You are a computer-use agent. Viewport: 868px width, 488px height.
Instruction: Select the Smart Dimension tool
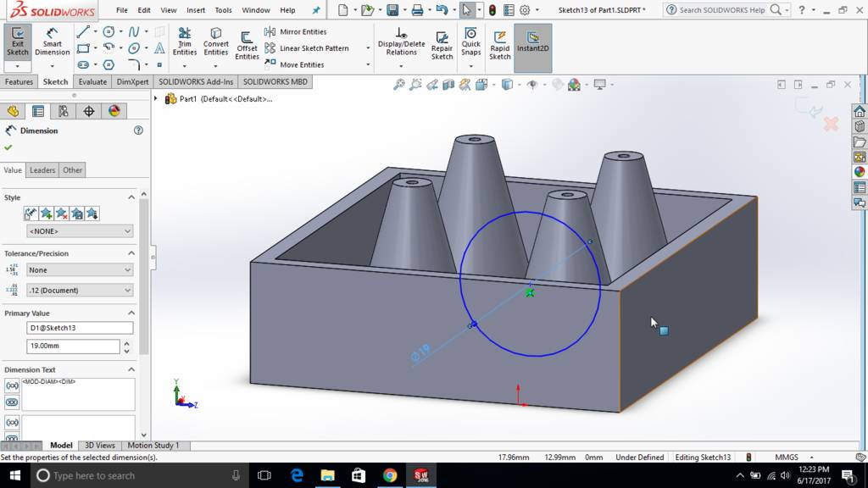52,42
